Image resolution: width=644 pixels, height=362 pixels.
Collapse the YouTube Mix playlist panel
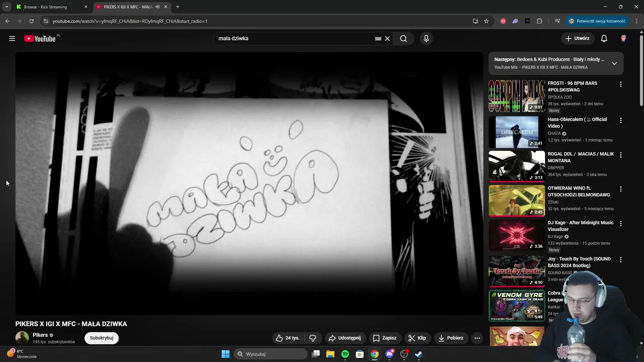click(614, 63)
